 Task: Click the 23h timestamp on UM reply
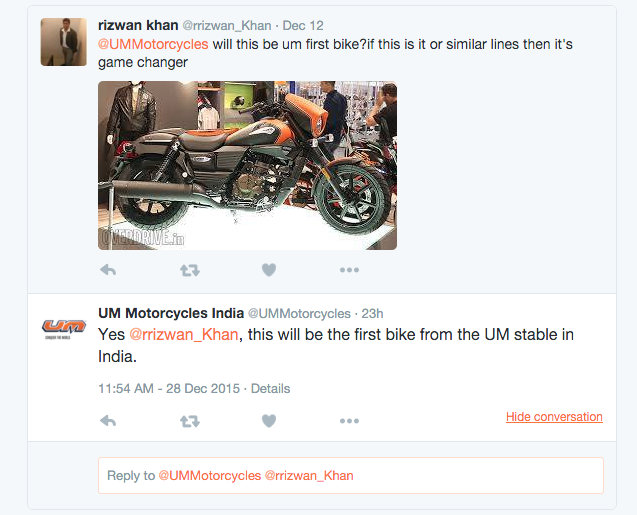click(373, 314)
